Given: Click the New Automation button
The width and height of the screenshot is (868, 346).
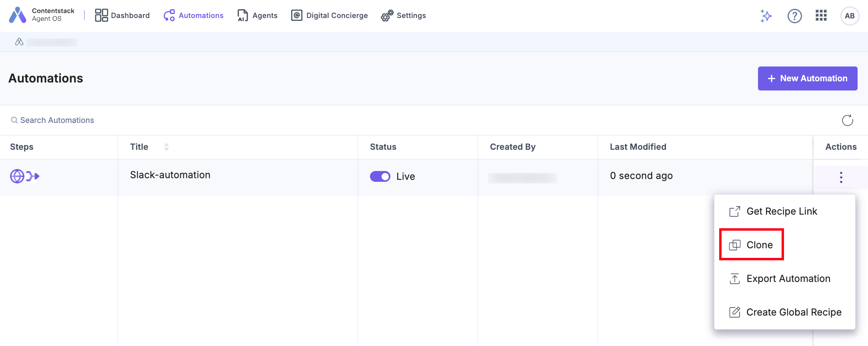Looking at the screenshot, I should point(807,78).
